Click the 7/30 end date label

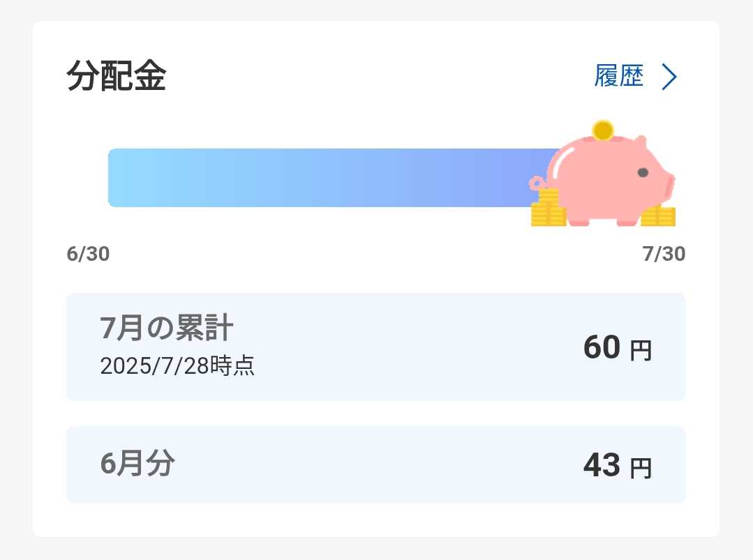(664, 254)
